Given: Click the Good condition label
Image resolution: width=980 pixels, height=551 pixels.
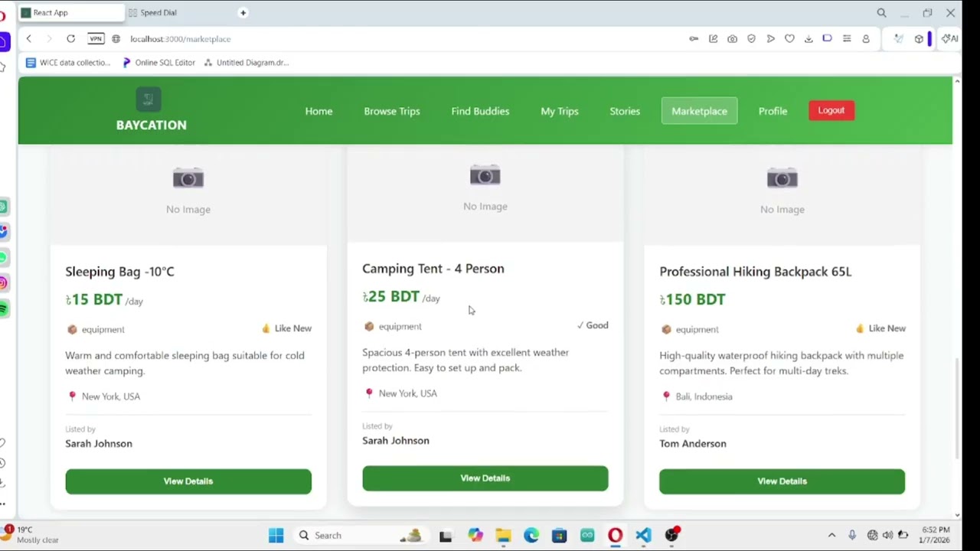Looking at the screenshot, I should (x=593, y=325).
